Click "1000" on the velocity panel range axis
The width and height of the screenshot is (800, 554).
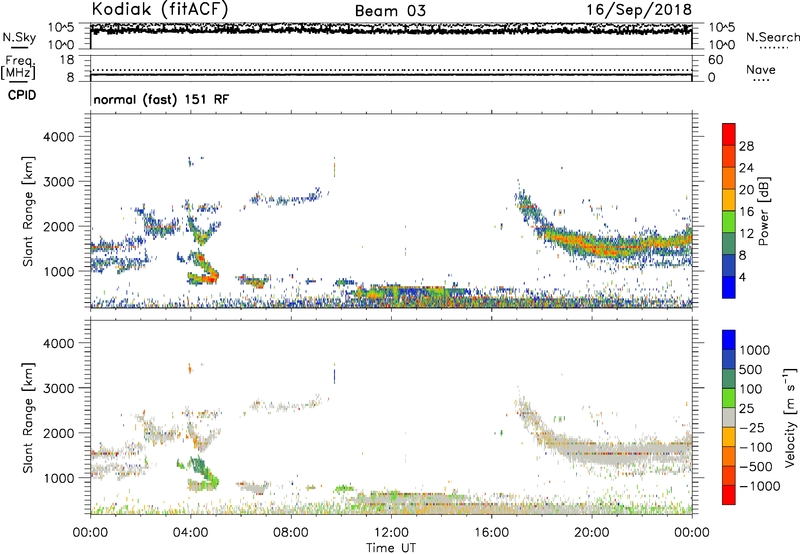(x=59, y=478)
